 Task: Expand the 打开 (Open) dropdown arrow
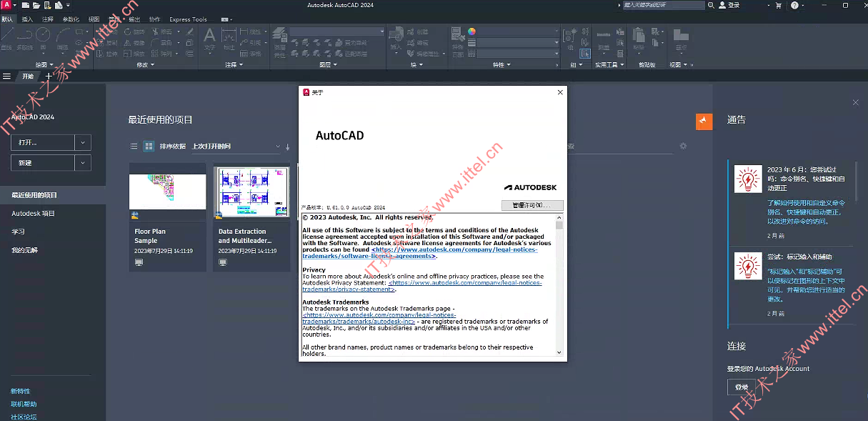[83, 142]
